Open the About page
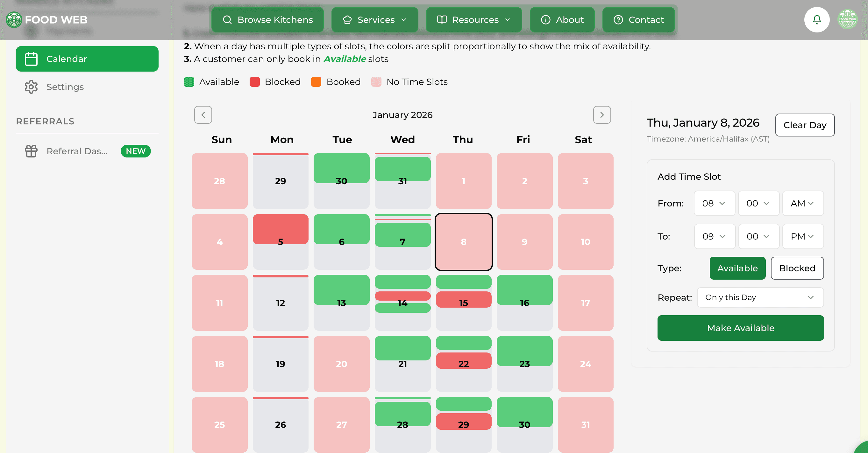The height and width of the screenshot is (453, 868). (562, 20)
